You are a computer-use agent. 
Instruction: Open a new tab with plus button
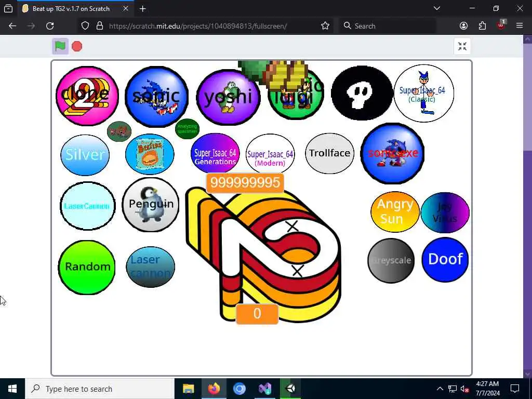[142, 9]
